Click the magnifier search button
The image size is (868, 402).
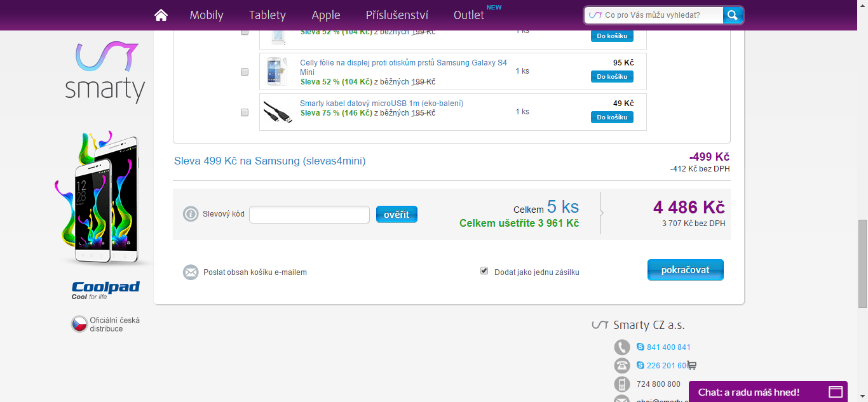[733, 15]
